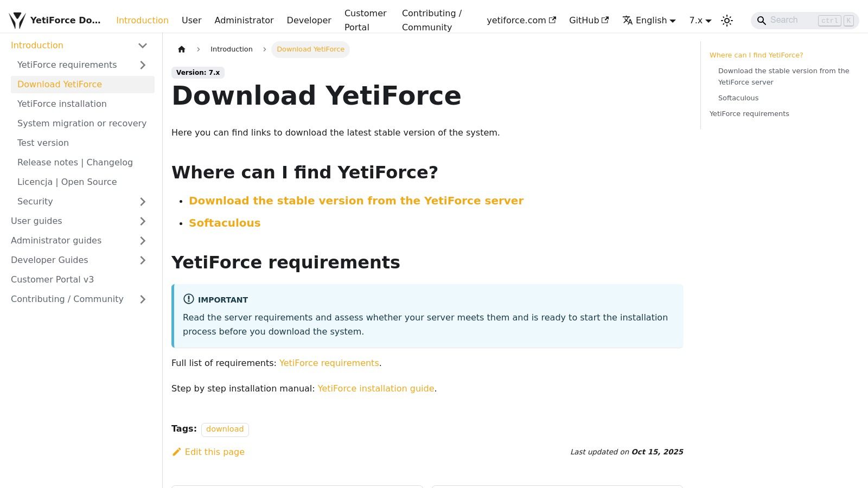Screen dimensions: 868x488
Task: Click the download tag badge
Action: 225,429
